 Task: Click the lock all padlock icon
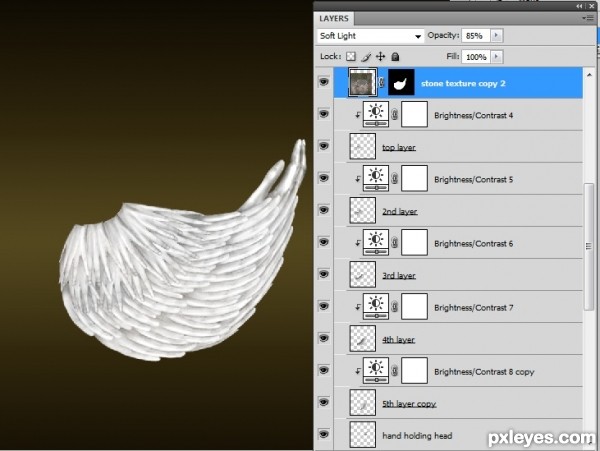pyautogui.click(x=395, y=57)
